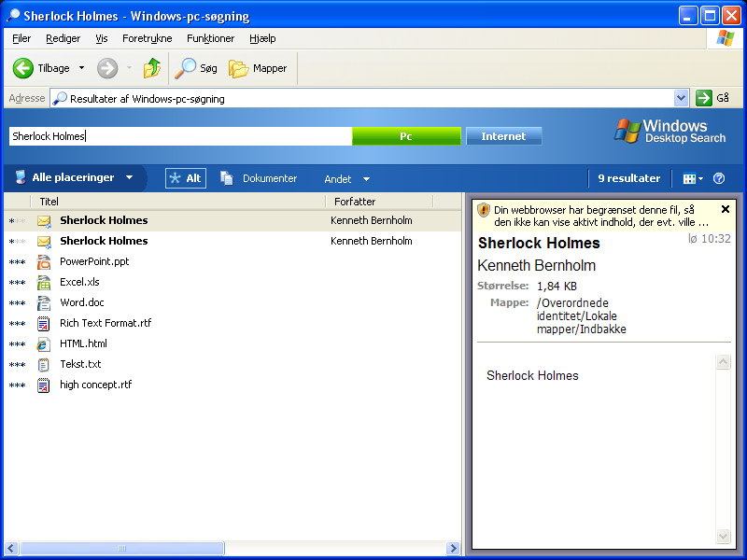Click in the Sherlock Holmes search field
Viewport: 747px width, 560px height.
tap(180, 136)
